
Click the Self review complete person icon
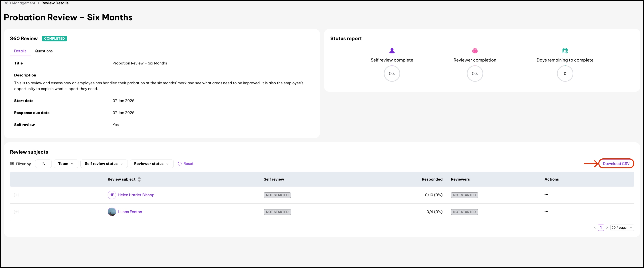392,51
